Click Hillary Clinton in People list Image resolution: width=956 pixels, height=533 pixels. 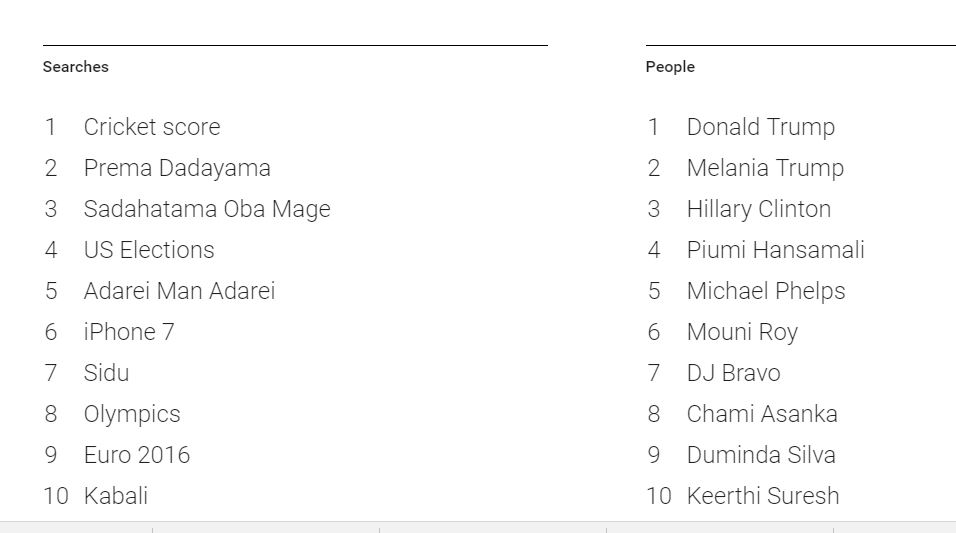[758, 209]
